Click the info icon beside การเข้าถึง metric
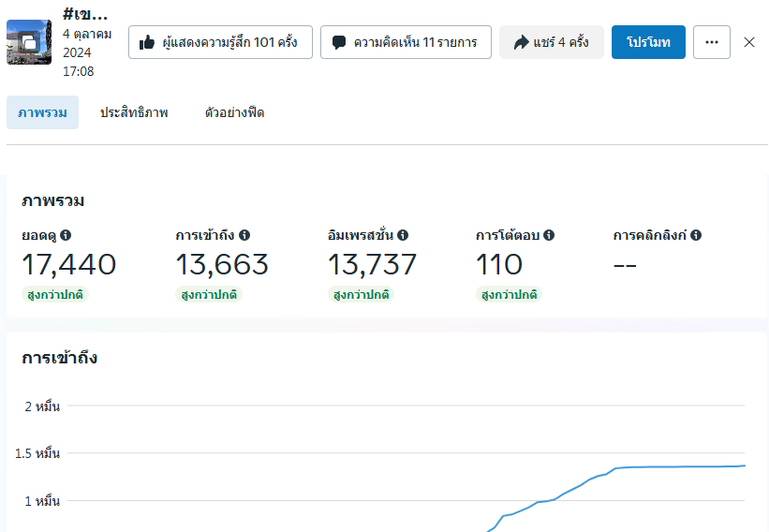Screen dimensions: 769x532 coord(244,236)
